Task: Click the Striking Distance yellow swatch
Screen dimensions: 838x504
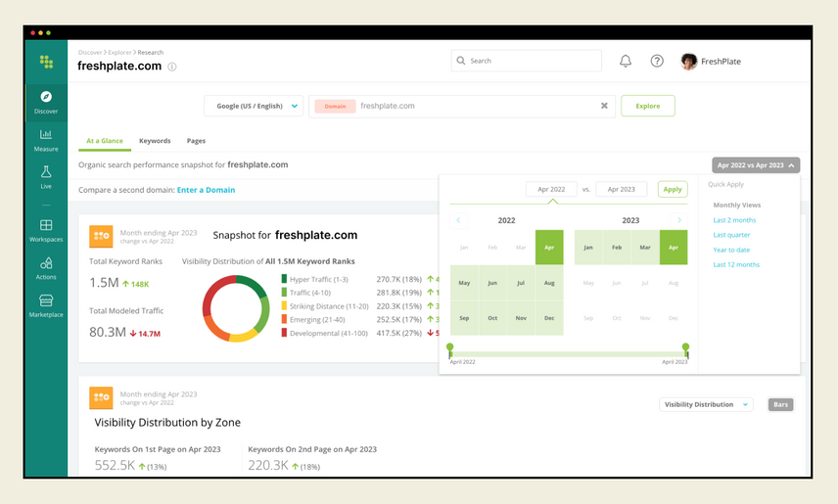Action: [x=284, y=306]
